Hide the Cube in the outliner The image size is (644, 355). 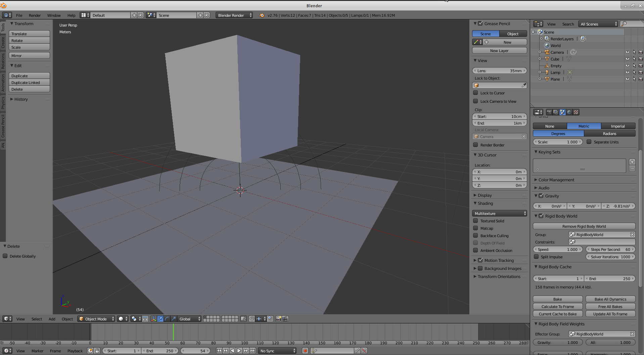[x=627, y=59]
